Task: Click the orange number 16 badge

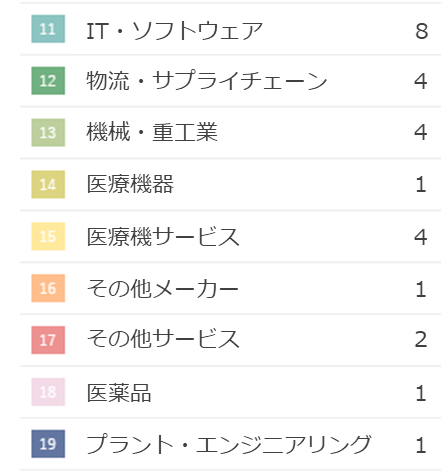Action: 48,288
